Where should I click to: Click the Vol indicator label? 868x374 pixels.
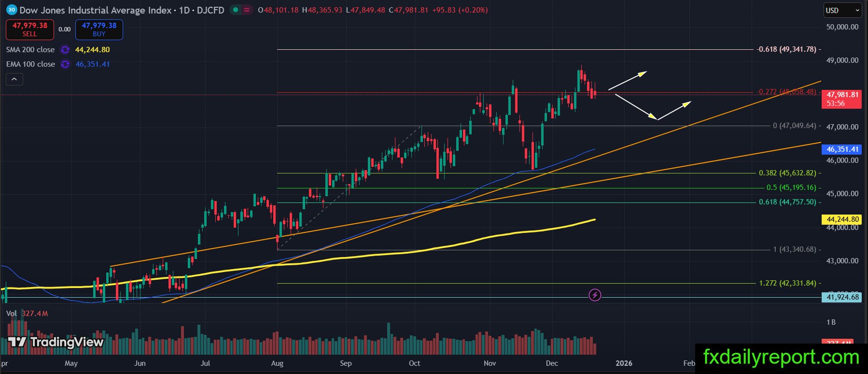coord(12,314)
